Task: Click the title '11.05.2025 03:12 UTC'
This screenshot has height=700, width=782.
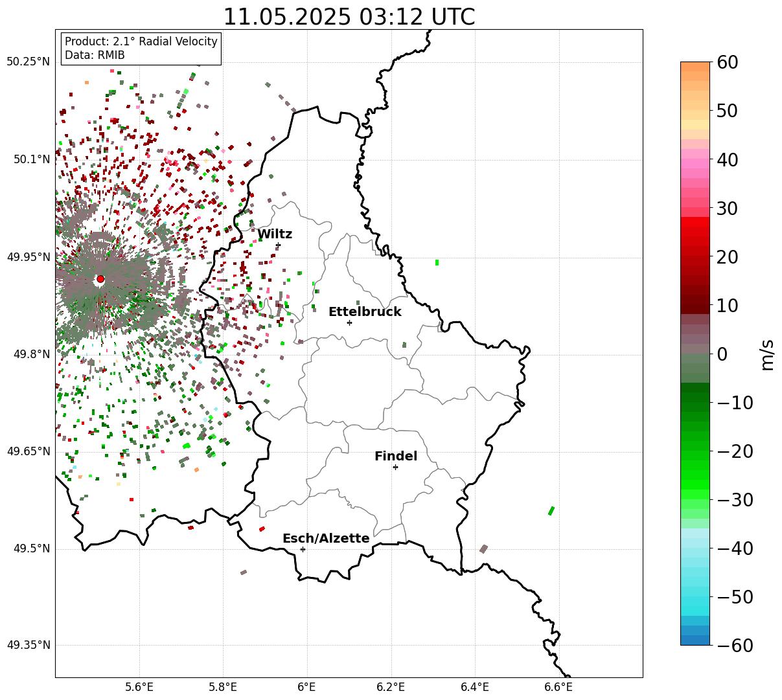Action: (x=349, y=17)
